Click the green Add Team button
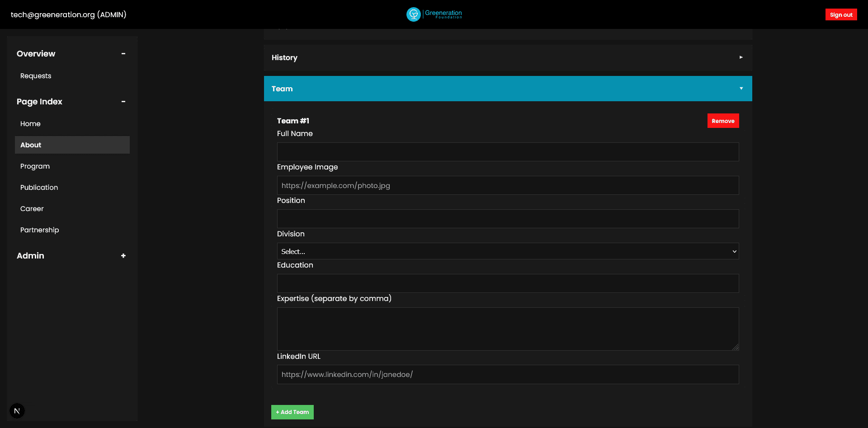 coord(292,412)
